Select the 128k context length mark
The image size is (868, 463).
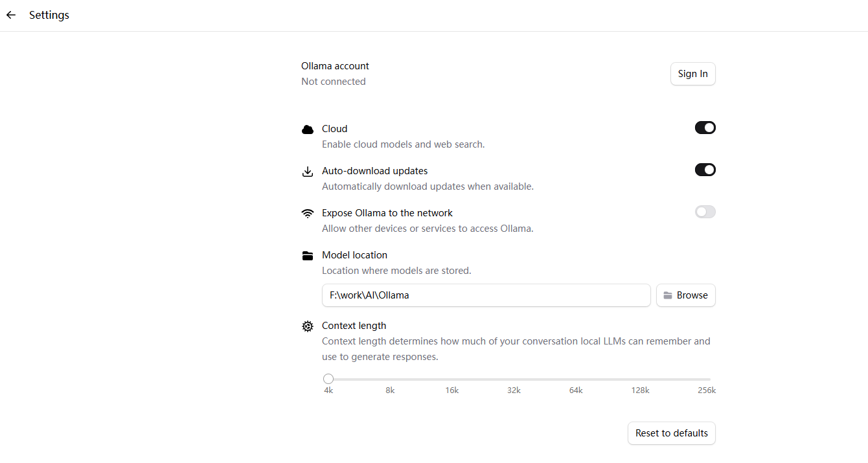pyautogui.click(x=641, y=390)
